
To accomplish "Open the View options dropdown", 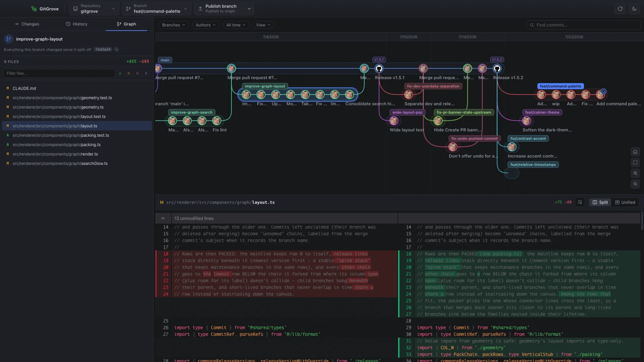I will coord(263,25).
